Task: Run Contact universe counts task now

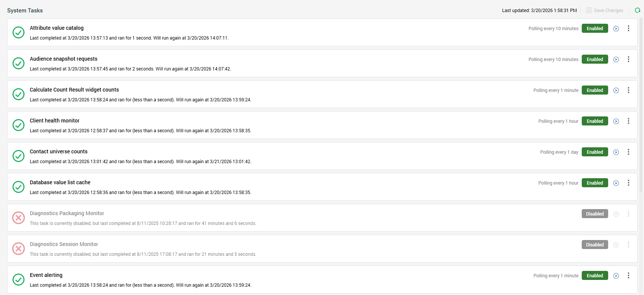Action: 616,152
